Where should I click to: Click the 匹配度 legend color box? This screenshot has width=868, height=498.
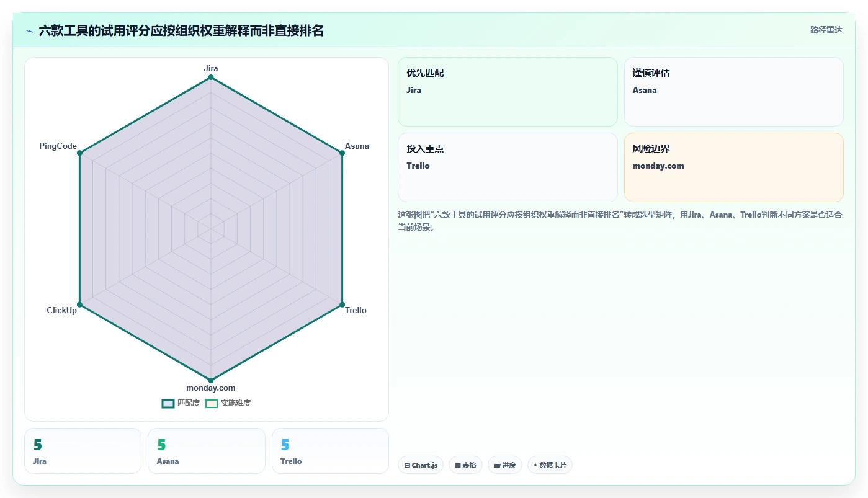click(168, 403)
